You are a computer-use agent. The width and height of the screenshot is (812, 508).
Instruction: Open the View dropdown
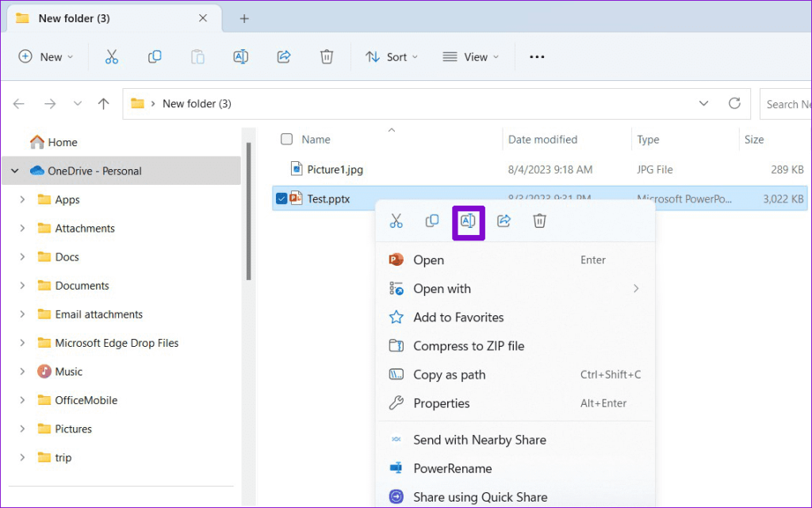point(470,56)
